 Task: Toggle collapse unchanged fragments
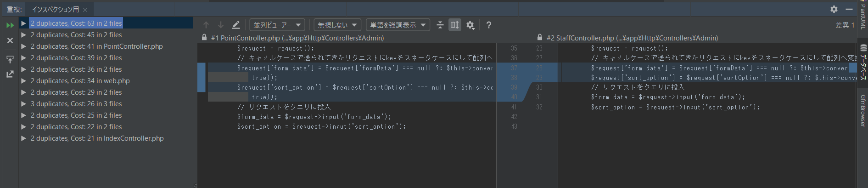[x=440, y=25]
